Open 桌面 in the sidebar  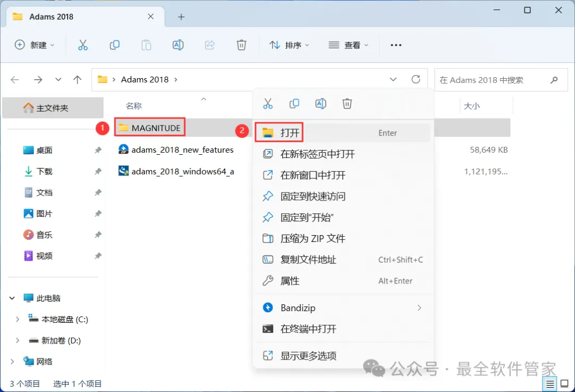(44, 150)
